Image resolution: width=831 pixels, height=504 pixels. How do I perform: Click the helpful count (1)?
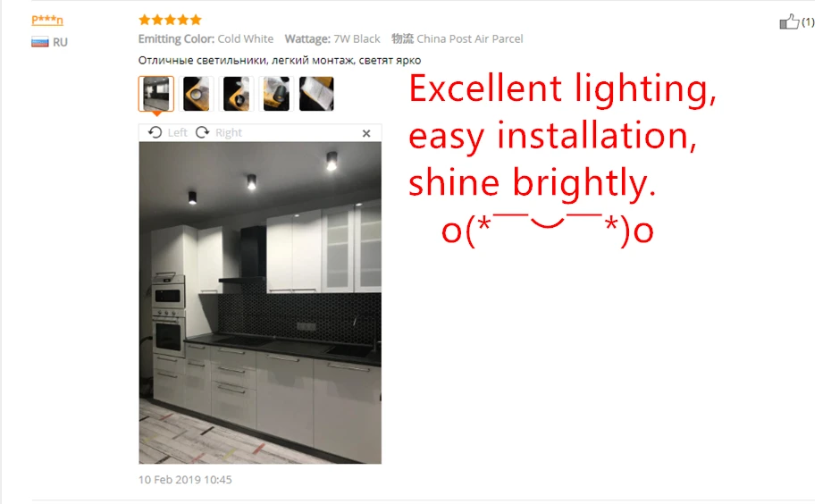[x=808, y=21]
